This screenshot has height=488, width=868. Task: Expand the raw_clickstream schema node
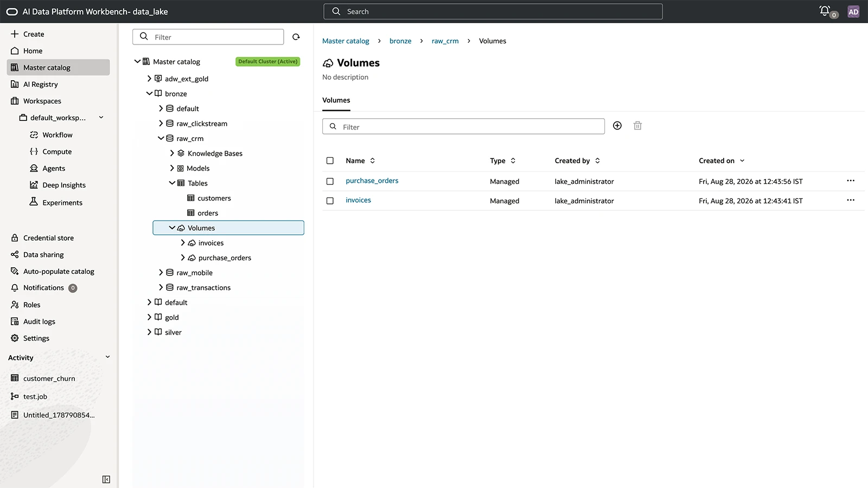click(x=161, y=124)
